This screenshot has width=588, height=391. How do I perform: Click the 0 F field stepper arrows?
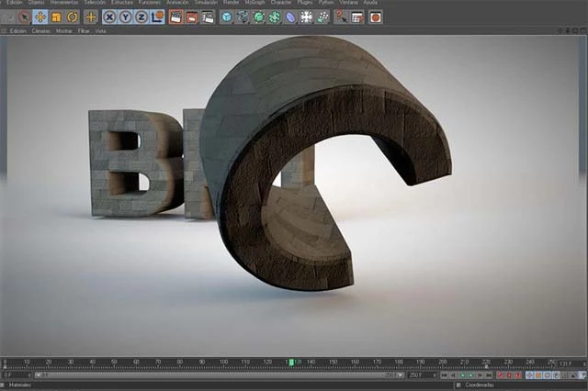pyautogui.click(x=29, y=374)
